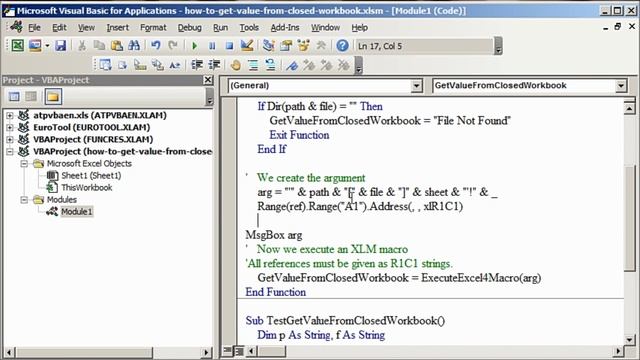The height and width of the screenshot is (360, 640).
Task: Open the GetValueFromClosedWorkbook procedure dropdown
Action: [x=621, y=86]
